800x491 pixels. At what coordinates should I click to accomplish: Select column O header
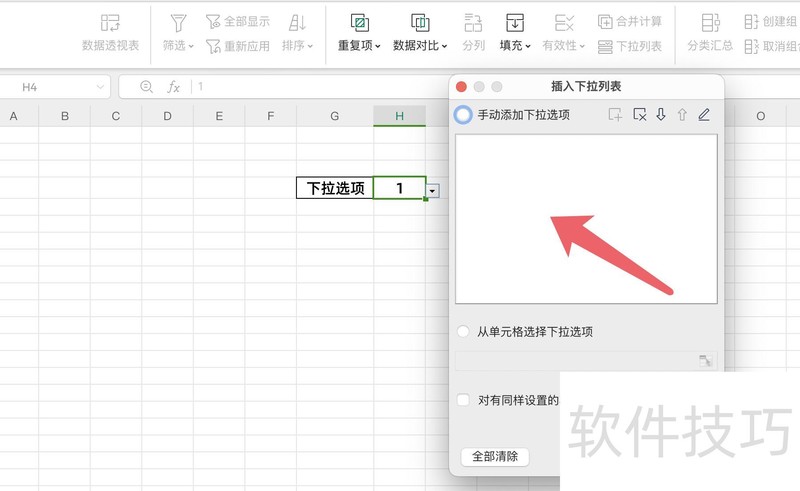[760, 116]
